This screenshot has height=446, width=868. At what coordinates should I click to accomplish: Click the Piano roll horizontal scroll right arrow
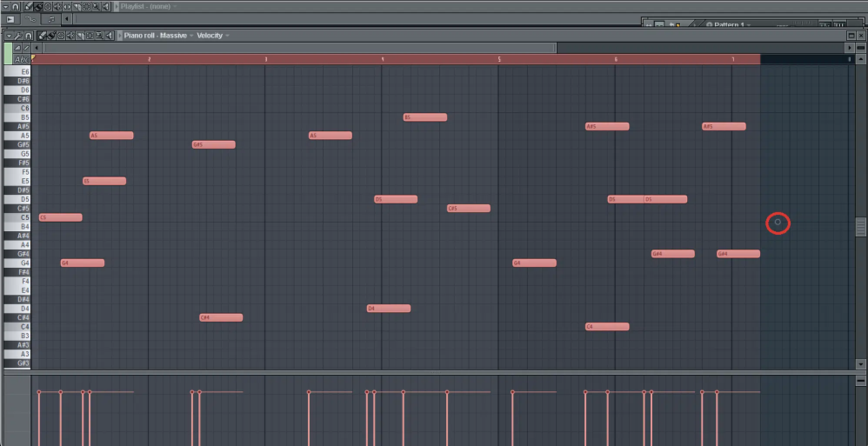click(850, 48)
